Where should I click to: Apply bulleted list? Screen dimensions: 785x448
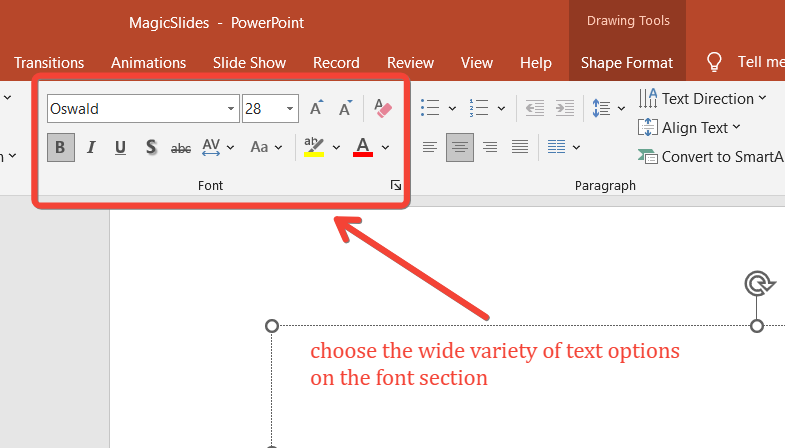tap(430, 108)
